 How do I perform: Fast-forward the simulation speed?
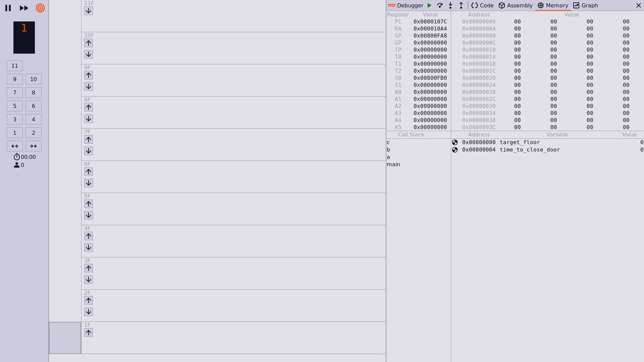[23, 8]
